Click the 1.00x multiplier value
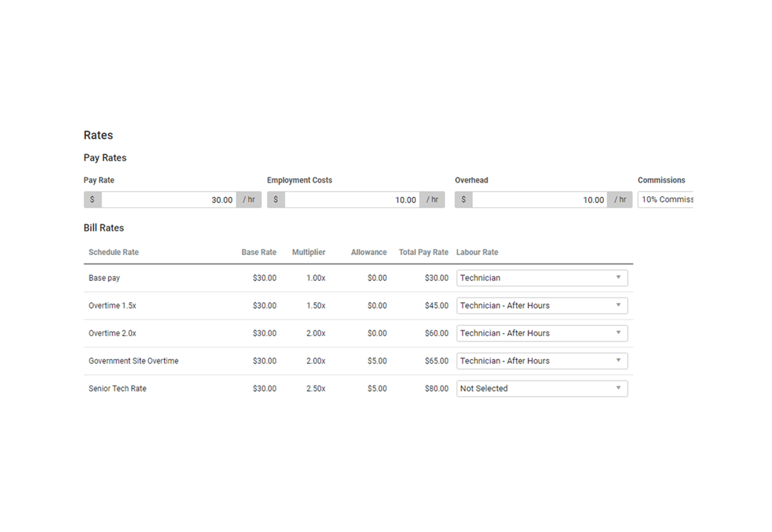This screenshot has height=532, width=772. (x=315, y=278)
